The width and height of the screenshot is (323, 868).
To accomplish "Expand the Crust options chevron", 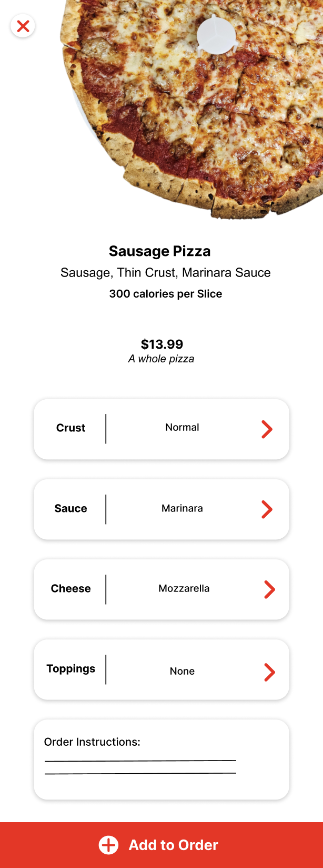I will tap(267, 429).
